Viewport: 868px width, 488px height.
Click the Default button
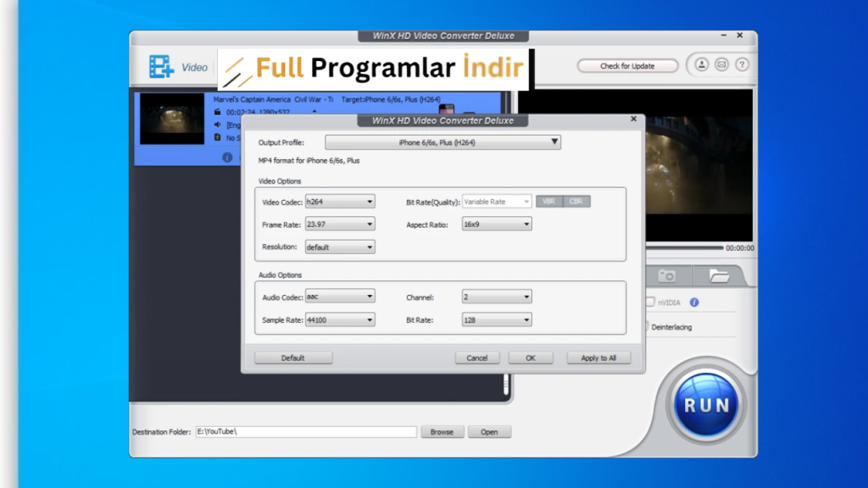292,358
